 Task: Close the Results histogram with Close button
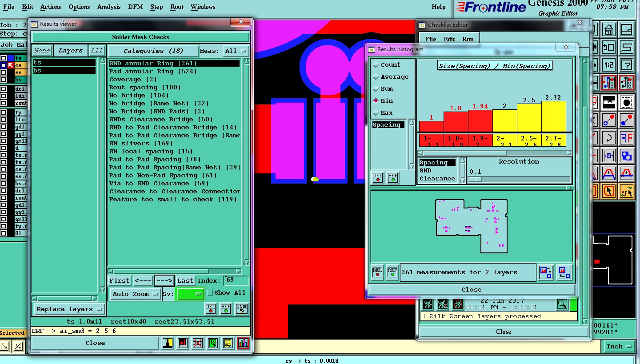click(x=472, y=289)
